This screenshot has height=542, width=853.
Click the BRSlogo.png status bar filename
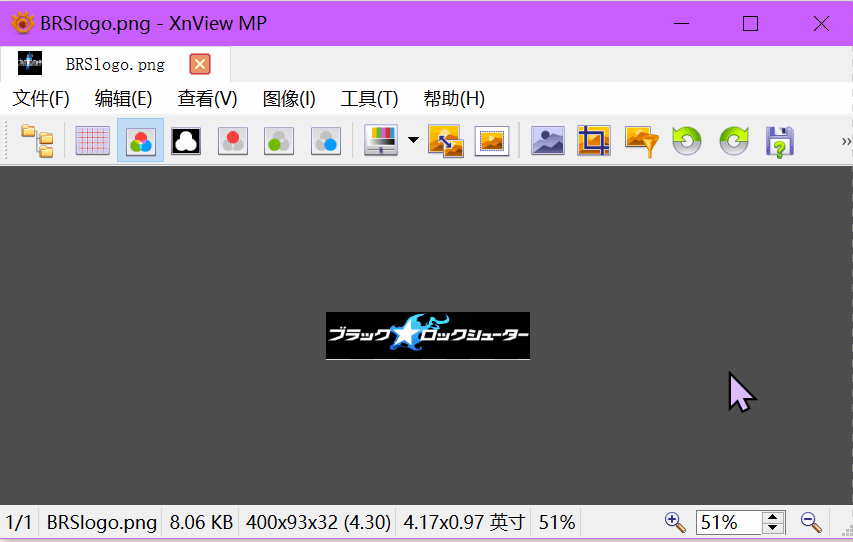tap(102, 522)
